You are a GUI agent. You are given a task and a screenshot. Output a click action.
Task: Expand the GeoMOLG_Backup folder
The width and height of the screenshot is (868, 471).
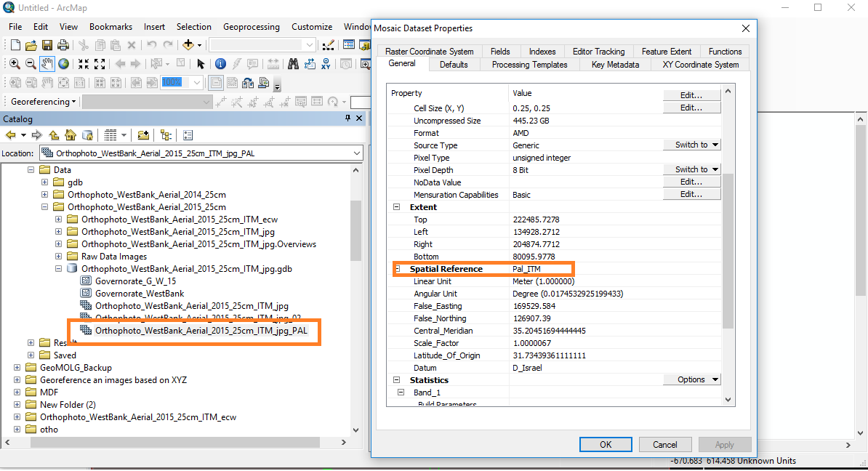coord(17,368)
